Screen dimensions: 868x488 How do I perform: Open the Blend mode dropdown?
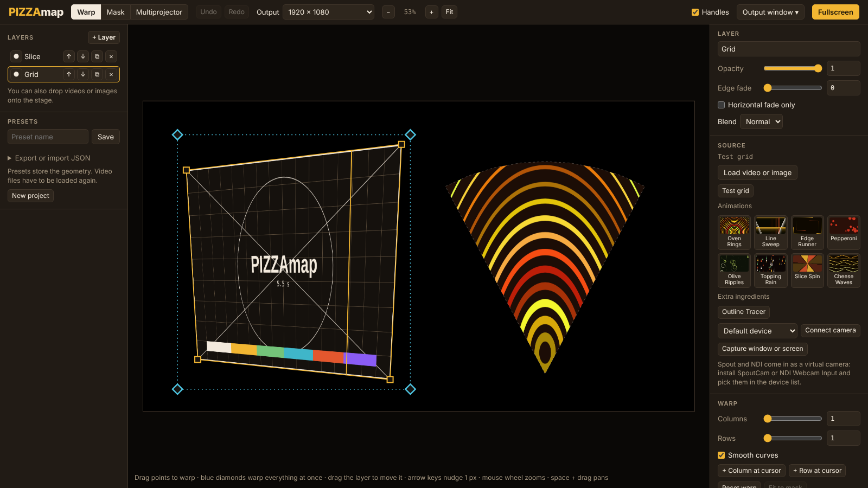click(x=761, y=121)
